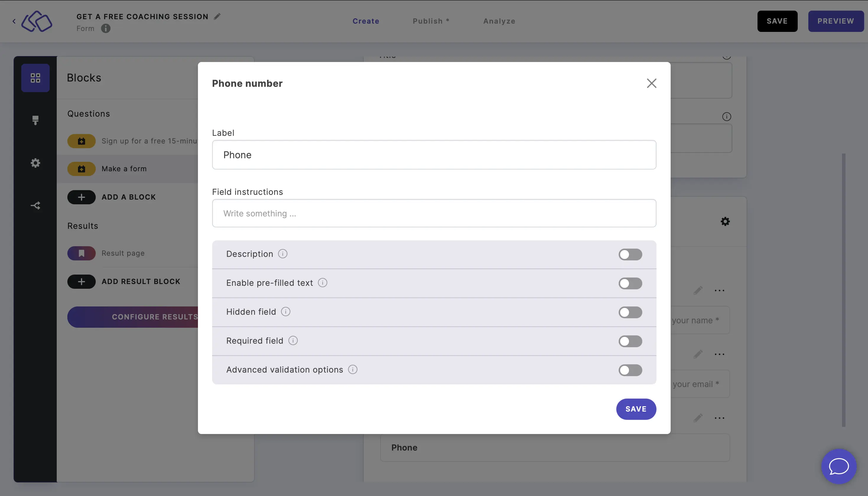This screenshot has height=496, width=868.
Task: Open the settings gear in sidebar
Action: [35, 163]
